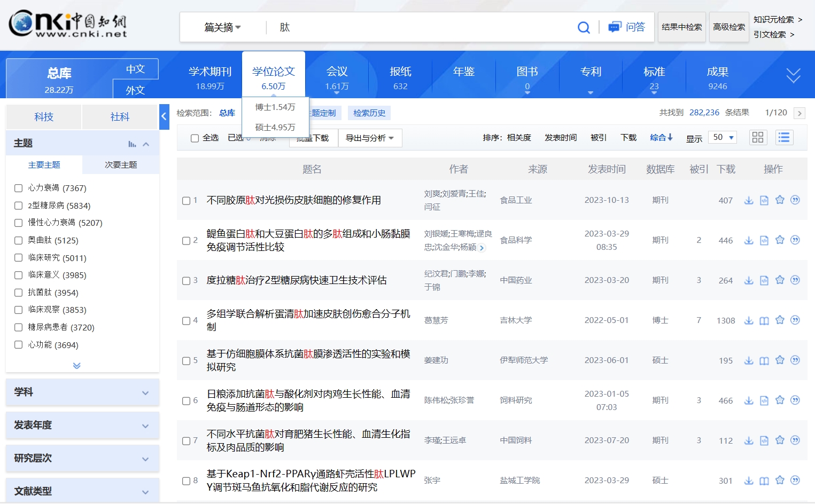Image resolution: width=815 pixels, height=504 pixels.
Task: Switch to 报纸 tab
Action: click(x=400, y=77)
